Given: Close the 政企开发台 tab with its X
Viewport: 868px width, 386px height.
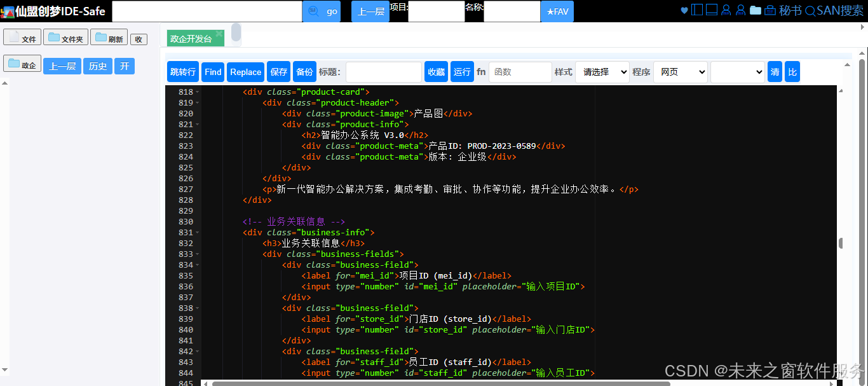Looking at the screenshot, I should [219, 34].
